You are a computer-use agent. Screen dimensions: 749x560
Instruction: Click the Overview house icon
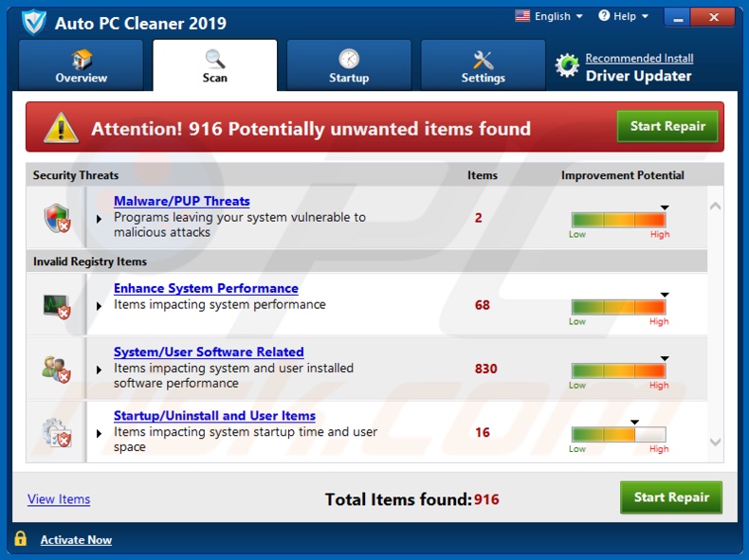point(82,59)
